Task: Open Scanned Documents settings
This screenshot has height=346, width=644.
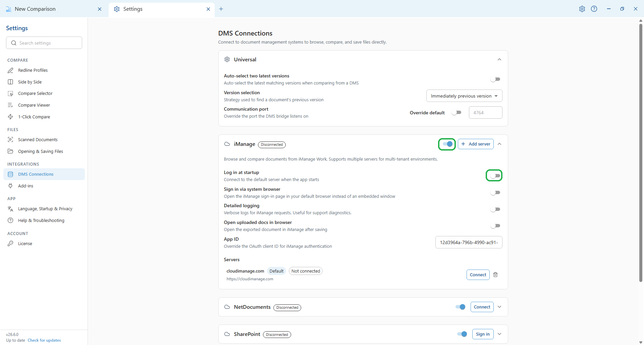Action: pos(44,140)
